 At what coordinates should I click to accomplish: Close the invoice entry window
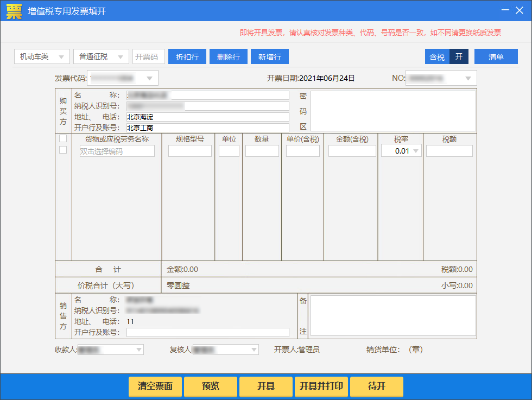click(521, 11)
